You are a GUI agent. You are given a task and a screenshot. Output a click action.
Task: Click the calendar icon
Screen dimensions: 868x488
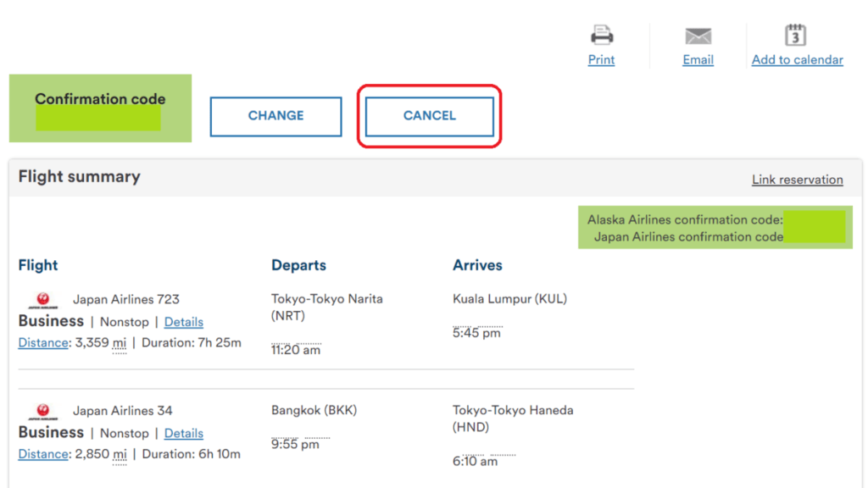pos(795,35)
